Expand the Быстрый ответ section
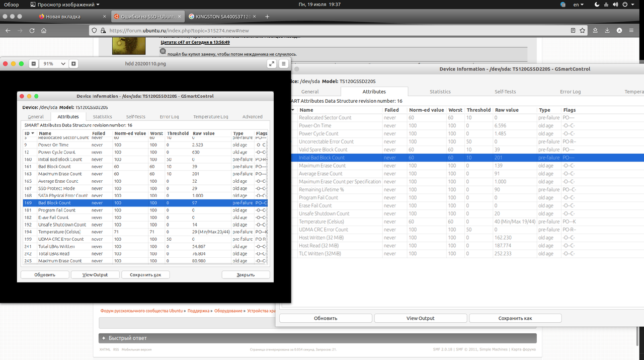The width and height of the screenshot is (644, 360). [317, 338]
